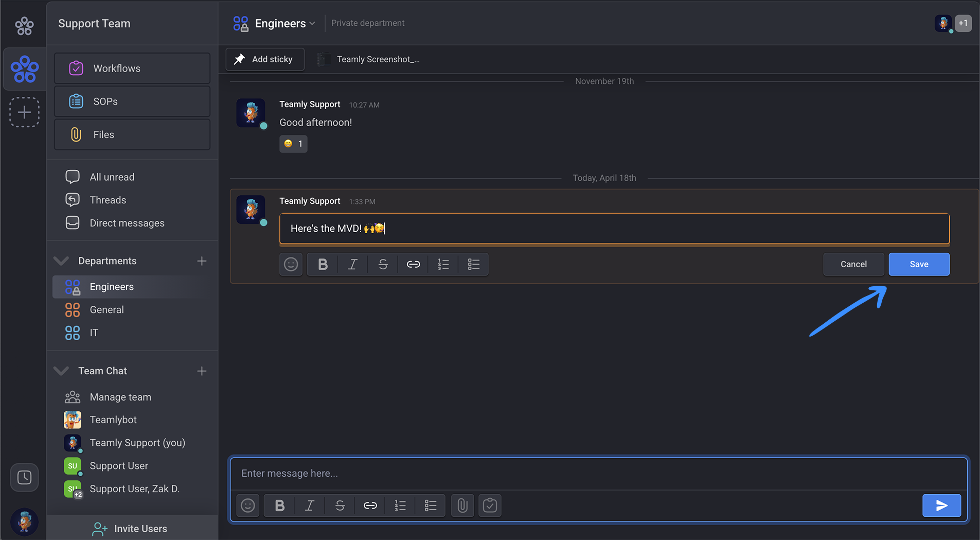Insert link from the composer toolbar

pyautogui.click(x=370, y=506)
